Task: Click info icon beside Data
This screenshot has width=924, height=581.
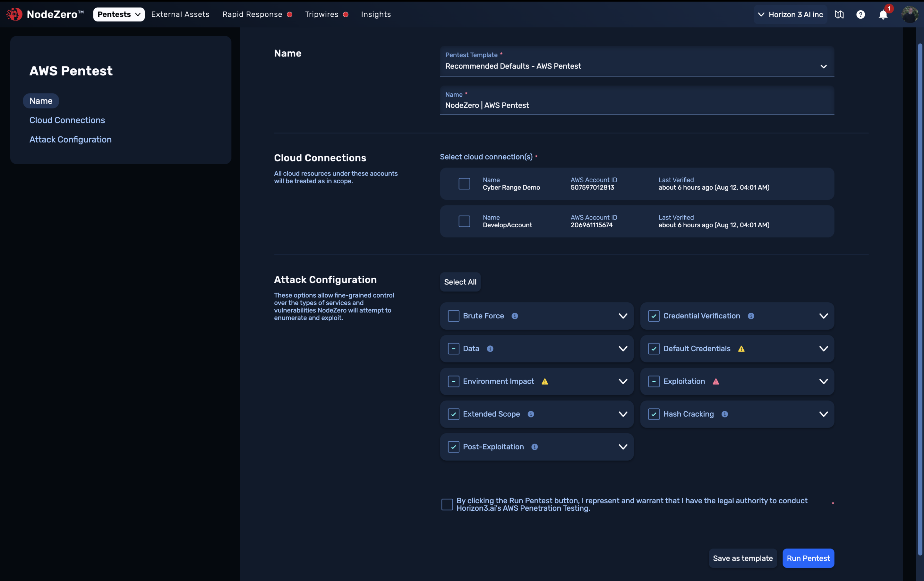Action: [490, 348]
